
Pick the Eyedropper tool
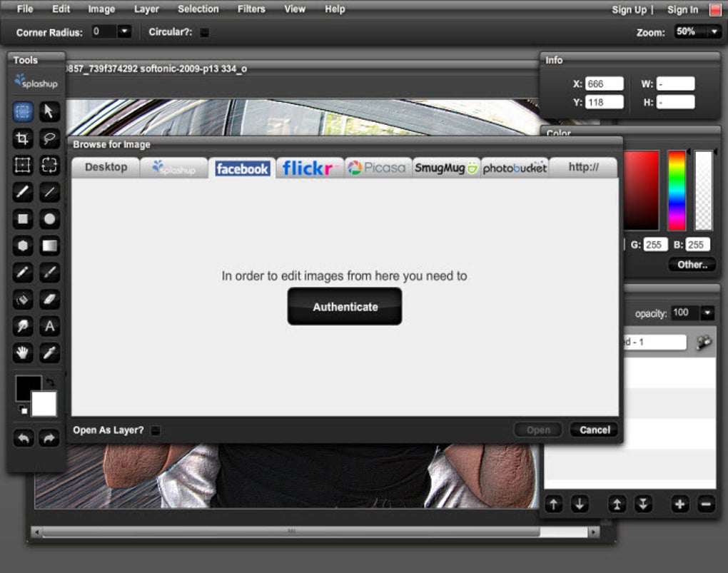(49, 353)
